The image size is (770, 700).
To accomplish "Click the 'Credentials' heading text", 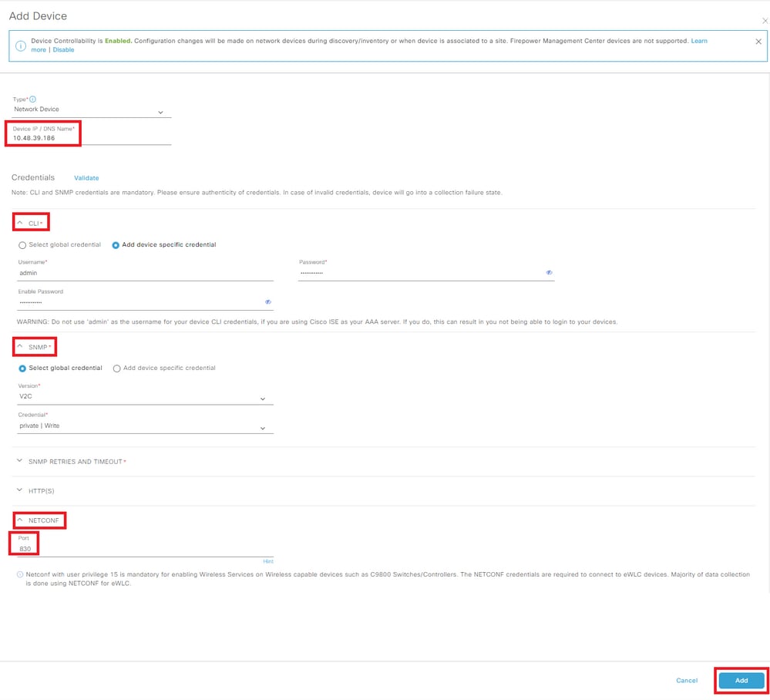I will click(x=33, y=177).
